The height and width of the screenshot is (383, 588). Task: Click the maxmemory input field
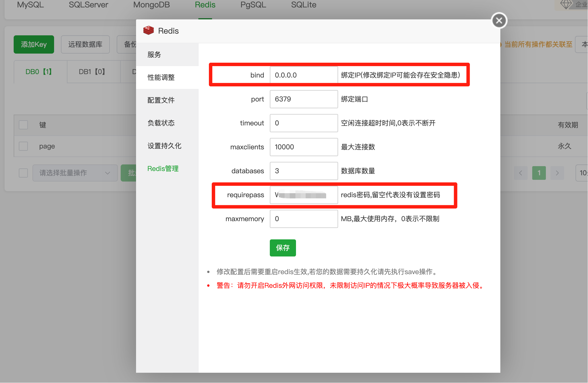click(304, 219)
